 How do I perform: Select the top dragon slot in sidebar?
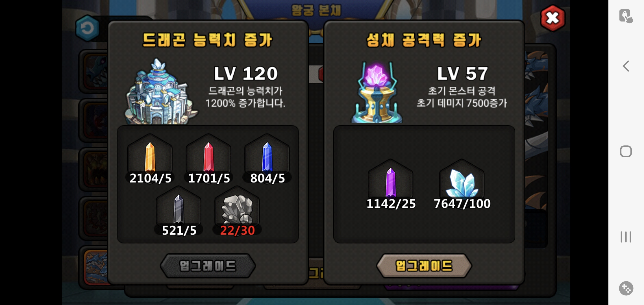point(95,71)
